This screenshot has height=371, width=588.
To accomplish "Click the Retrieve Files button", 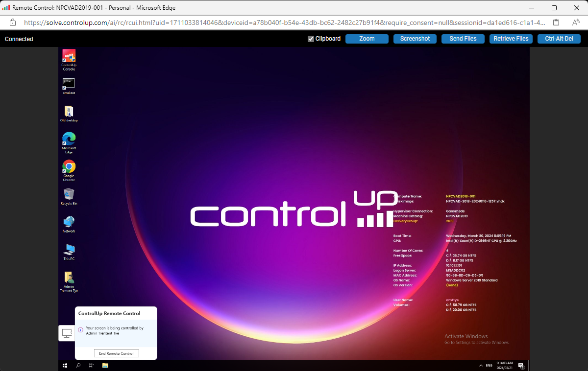I will (511, 39).
